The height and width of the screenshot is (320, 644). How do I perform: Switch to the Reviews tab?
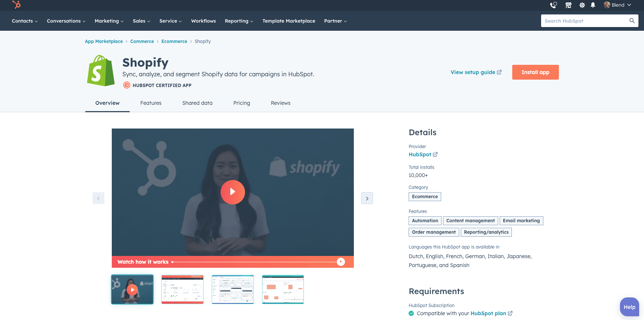(281, 103)
